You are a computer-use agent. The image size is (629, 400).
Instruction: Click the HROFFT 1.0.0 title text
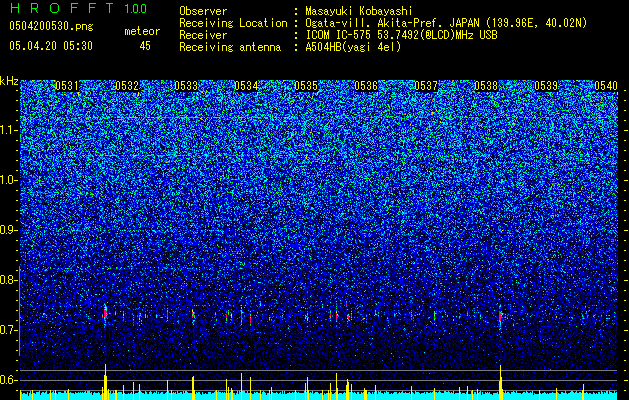pyautogui.click(x=78, y=8)
